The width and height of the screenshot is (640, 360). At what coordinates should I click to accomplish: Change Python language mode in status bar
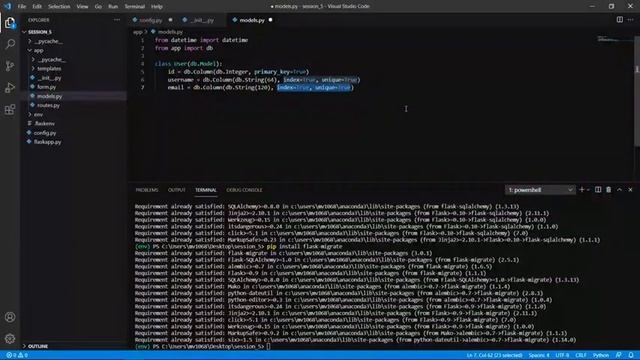pyautogui.click(x=600, y=355)
